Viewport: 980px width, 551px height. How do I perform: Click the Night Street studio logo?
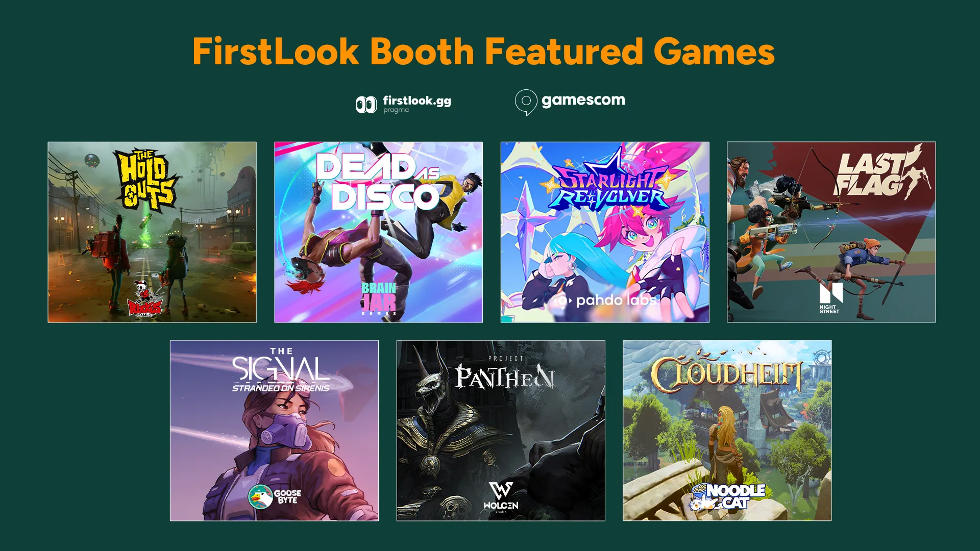830,298
